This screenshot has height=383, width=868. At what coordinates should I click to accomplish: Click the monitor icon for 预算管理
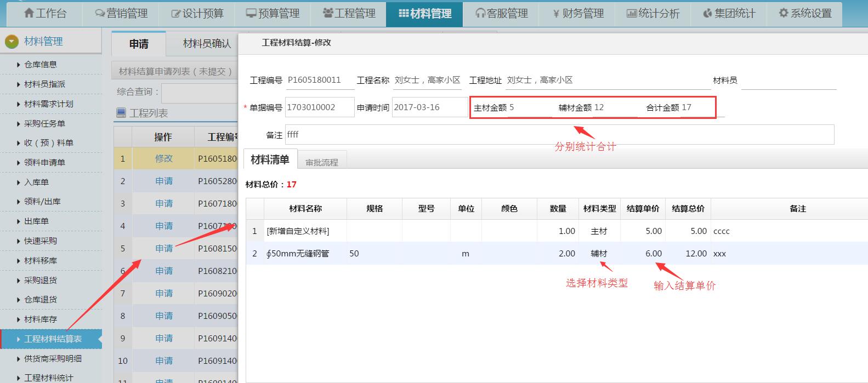point(251,13)
